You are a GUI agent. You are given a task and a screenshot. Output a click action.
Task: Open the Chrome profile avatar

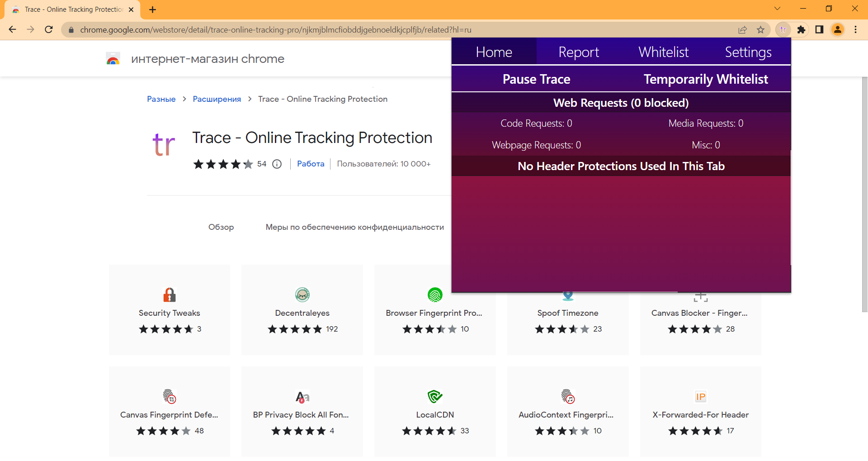[x=838, y=29]
